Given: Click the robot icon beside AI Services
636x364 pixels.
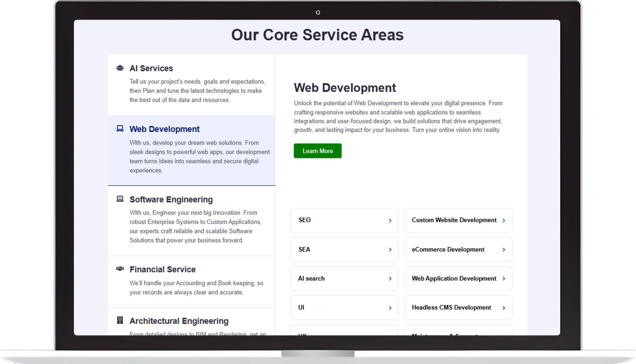Looking at the screenshot, I should [x=120, y=68].
